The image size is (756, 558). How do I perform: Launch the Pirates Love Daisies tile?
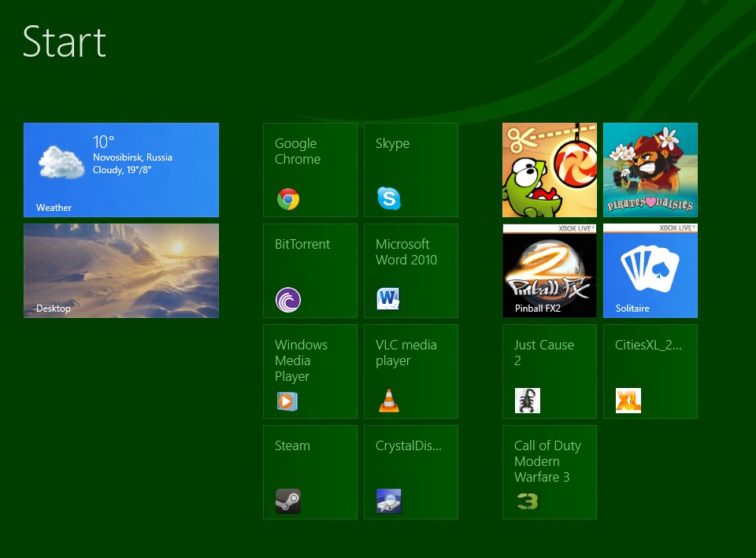pyautogui.click(x=650, y=170)
